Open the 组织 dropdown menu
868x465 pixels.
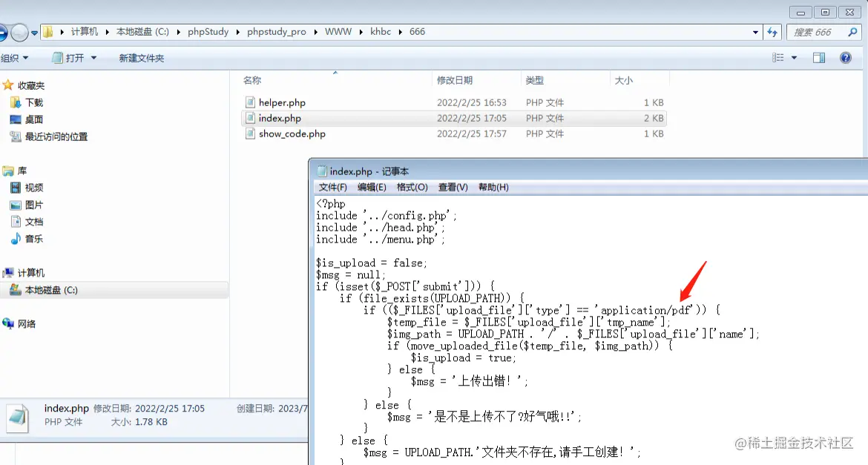point(14,58)
